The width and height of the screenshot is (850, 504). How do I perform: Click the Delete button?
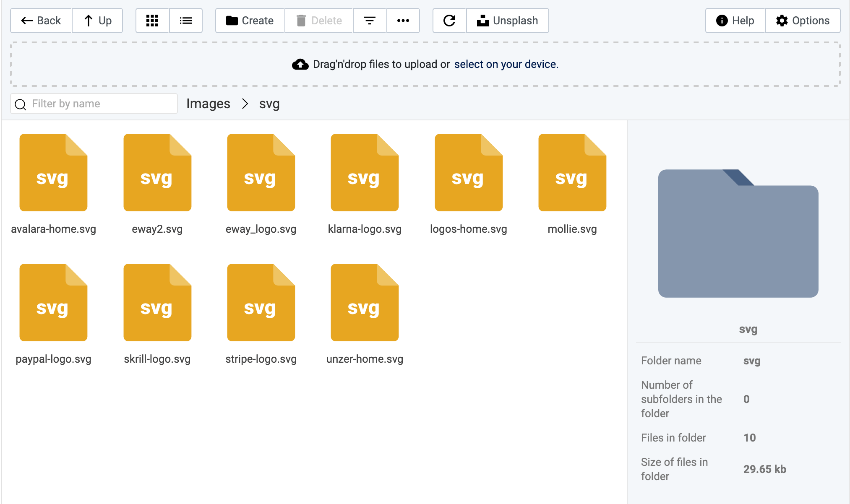pos(319,20)
